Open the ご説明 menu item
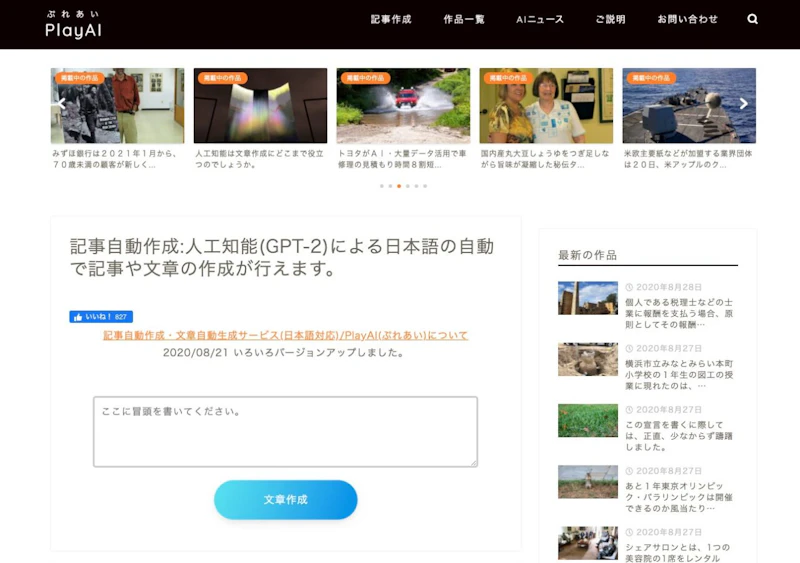The width and height of the screenshot is (800, 563). click(x=610, y=19)
